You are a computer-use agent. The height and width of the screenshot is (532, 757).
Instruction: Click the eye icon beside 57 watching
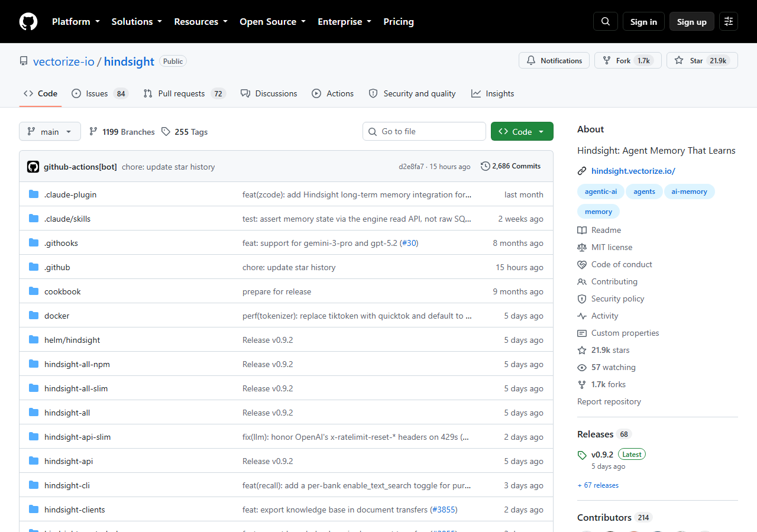(582, 367)
